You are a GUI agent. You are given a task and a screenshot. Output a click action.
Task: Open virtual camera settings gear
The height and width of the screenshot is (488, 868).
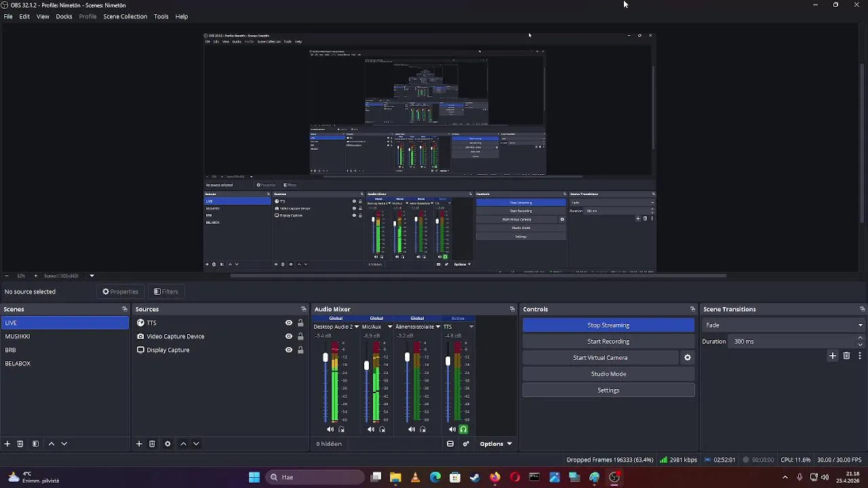click(x=688, y=358)
